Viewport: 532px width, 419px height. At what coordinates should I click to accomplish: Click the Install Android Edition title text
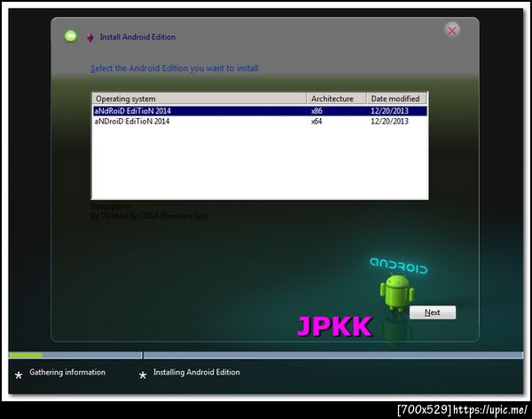tap(137, 37)
